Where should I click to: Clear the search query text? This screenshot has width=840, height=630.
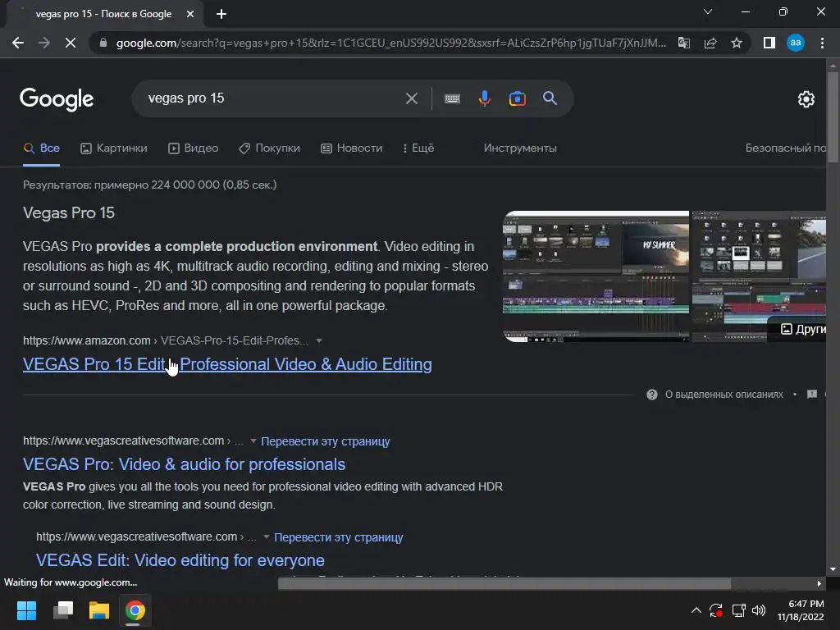coord(412,98)
